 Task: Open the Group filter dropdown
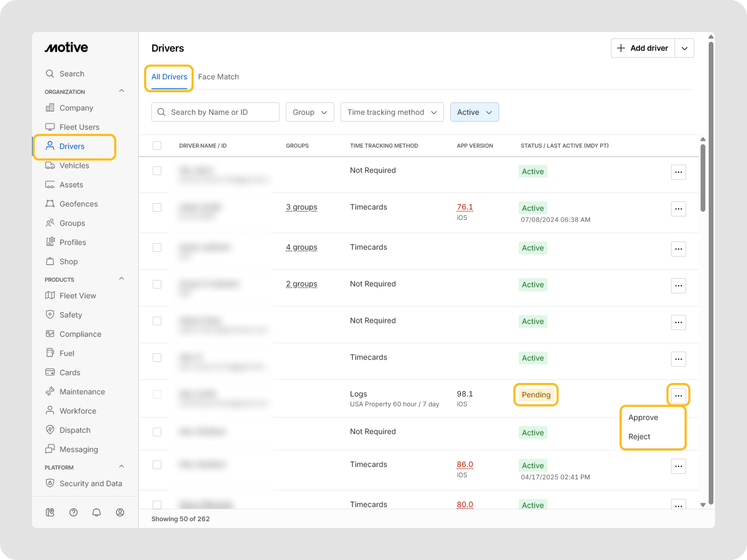[310, 112]
